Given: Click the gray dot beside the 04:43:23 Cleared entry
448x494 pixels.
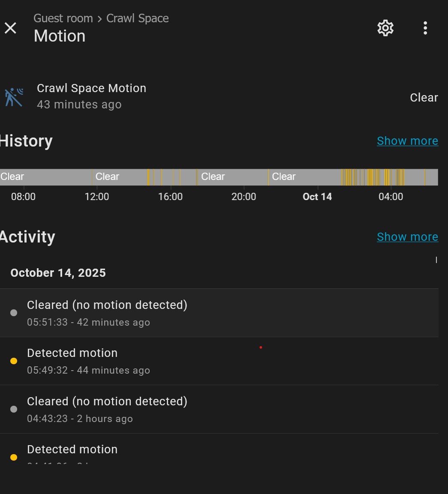Looking at the screenshot, I should pyautogui.click(x=14, y=409).
